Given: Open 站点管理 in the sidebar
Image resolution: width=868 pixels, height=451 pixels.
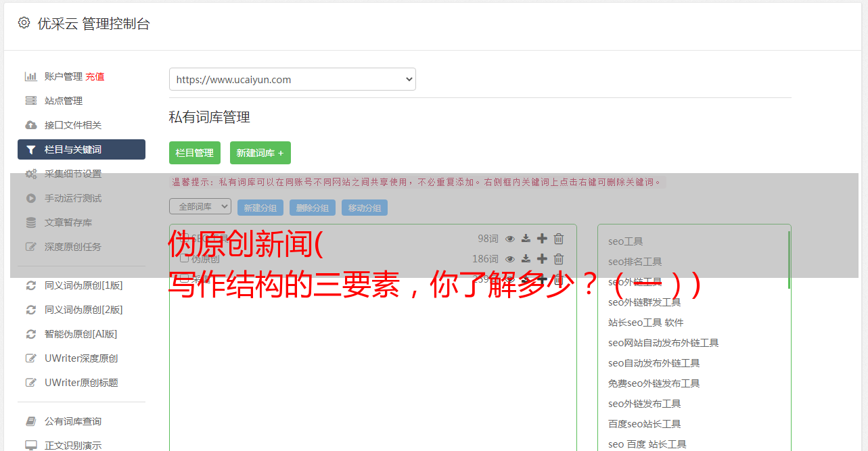Looking at the screenshot, I should 64,101.
